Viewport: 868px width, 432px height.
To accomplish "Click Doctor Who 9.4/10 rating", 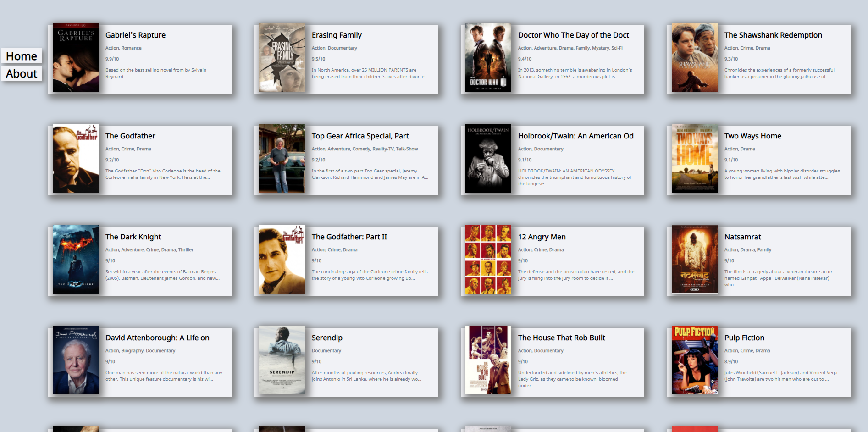I will point(525,59).
